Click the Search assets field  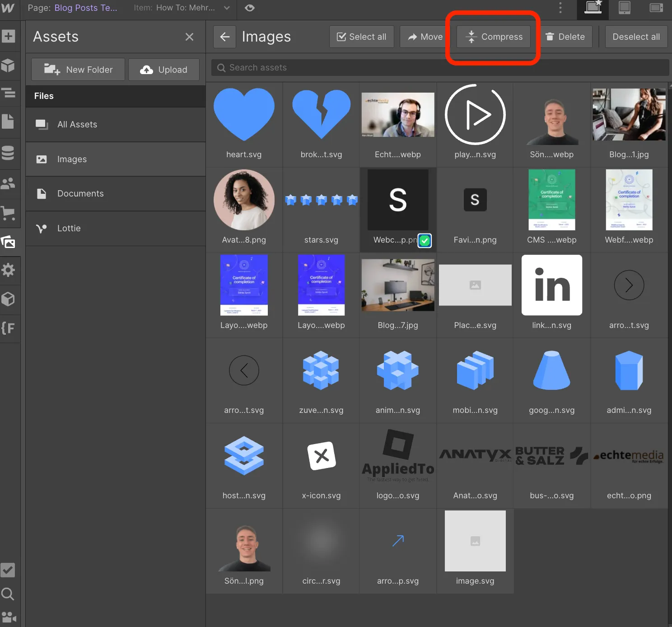point(440,67)
